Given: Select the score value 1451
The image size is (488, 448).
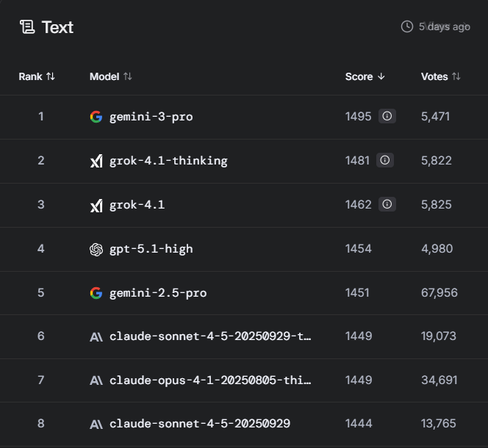Looking at the screenshot, I should [357, 293].
